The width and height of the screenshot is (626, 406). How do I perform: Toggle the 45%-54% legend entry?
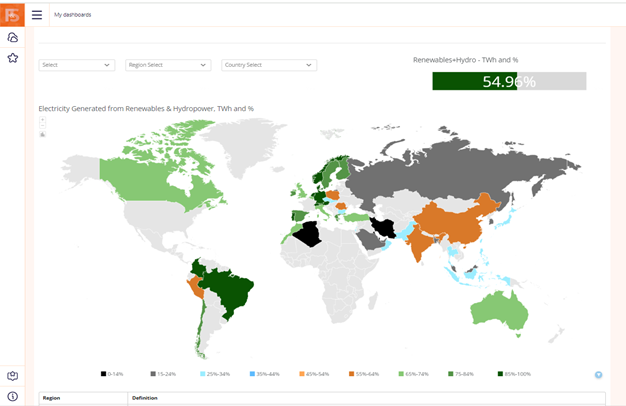314,374
